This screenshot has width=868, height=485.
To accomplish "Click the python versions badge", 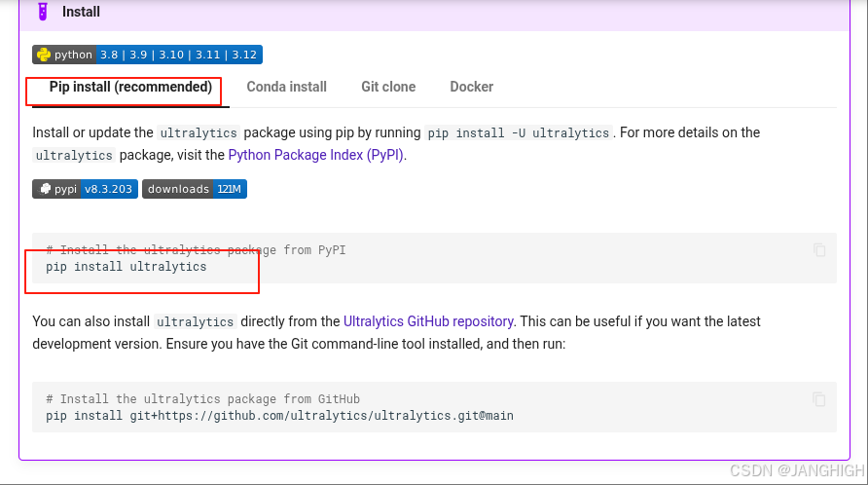I will click(147, 55).
